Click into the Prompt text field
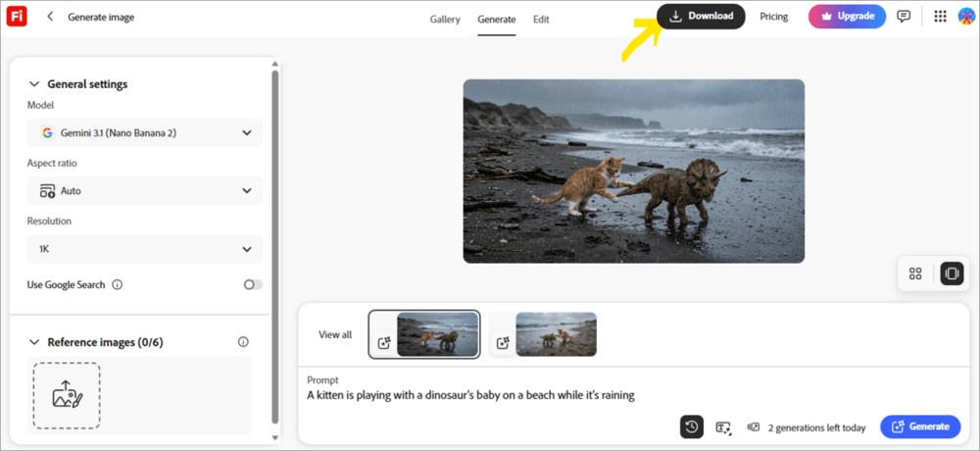The image size is (980, 451). coord(634,395)
